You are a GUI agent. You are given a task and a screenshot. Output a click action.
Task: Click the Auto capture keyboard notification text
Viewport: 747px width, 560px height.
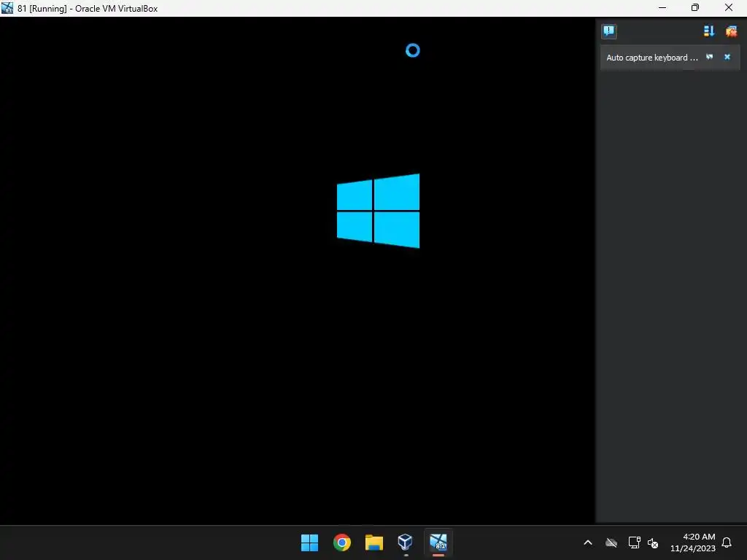(651, 58)
